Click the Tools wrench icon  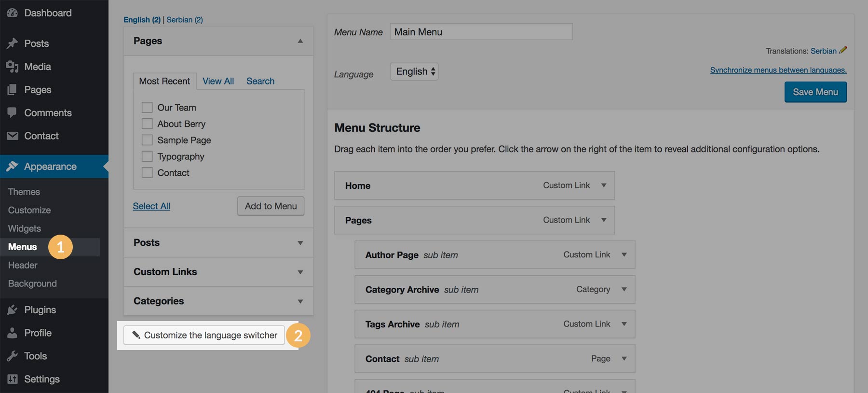[x=12, y=356]
